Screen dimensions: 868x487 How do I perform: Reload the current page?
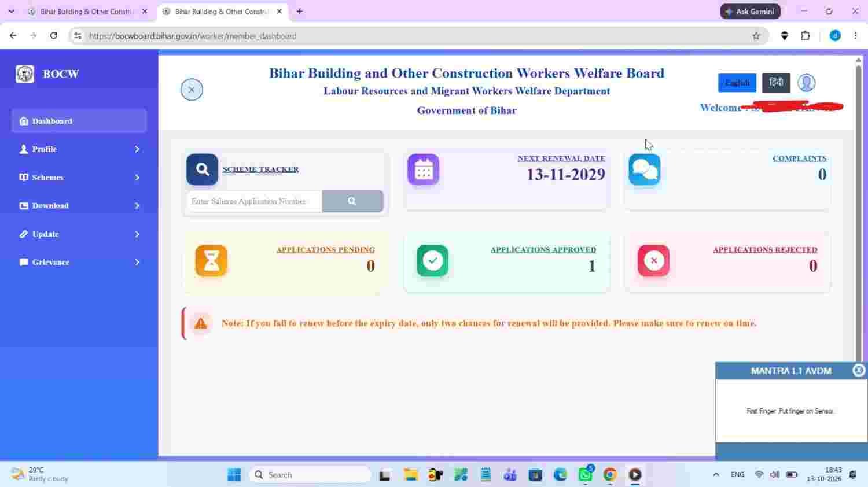(53, 36)
